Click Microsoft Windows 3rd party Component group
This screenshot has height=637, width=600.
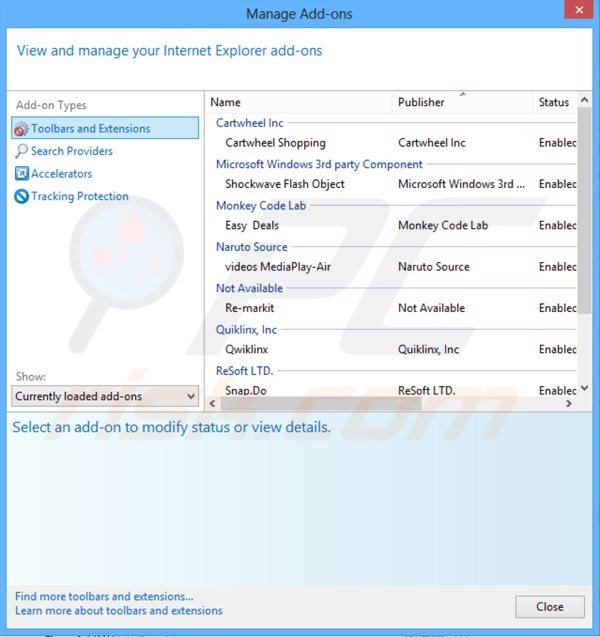click(319, 164)
